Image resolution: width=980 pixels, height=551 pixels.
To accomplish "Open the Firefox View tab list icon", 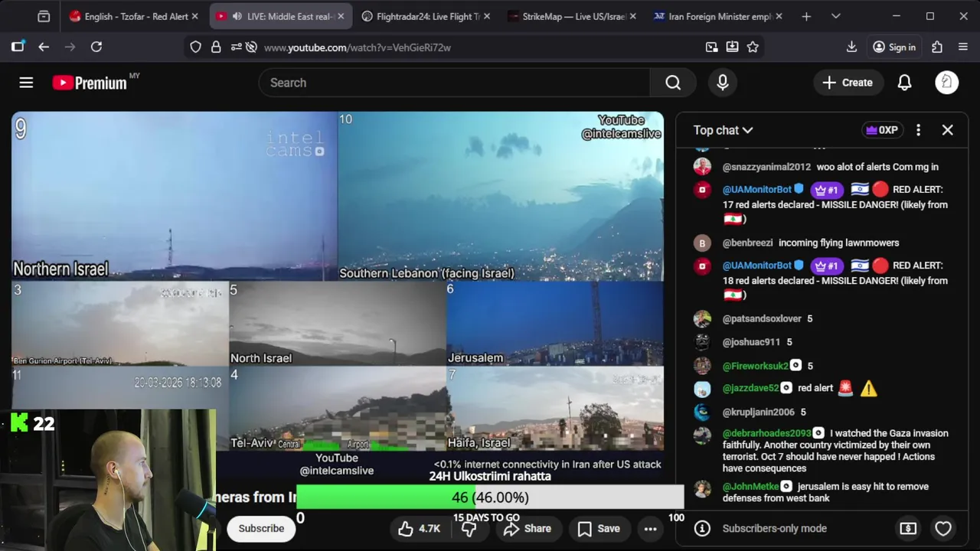I will coord(44,16).
